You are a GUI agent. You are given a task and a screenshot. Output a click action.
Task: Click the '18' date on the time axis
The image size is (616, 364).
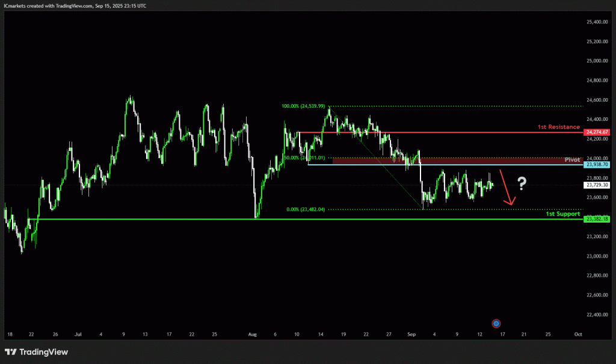pyautogui.click(x=10, y=334)
